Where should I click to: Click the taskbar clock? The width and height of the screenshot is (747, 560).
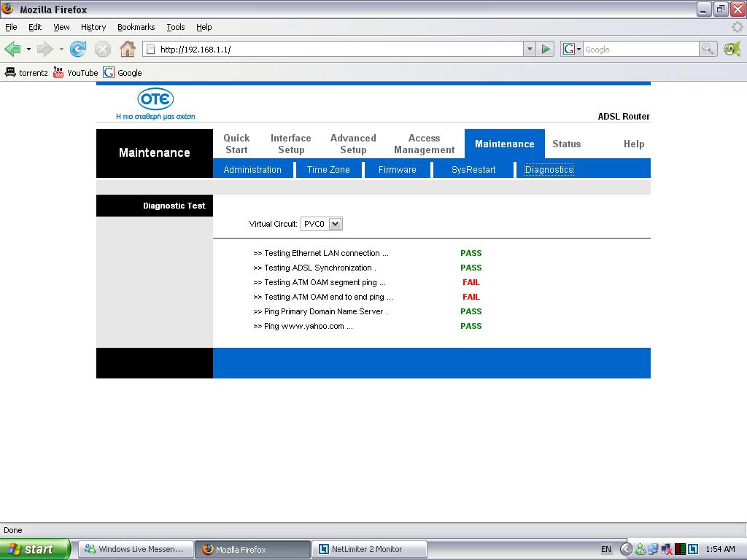(720, 549)
